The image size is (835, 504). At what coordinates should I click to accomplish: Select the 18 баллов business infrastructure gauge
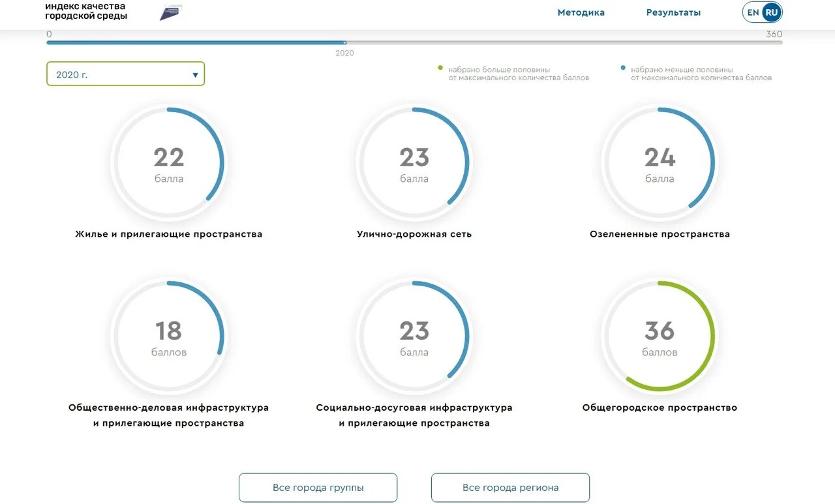click(x=169, y=336)
